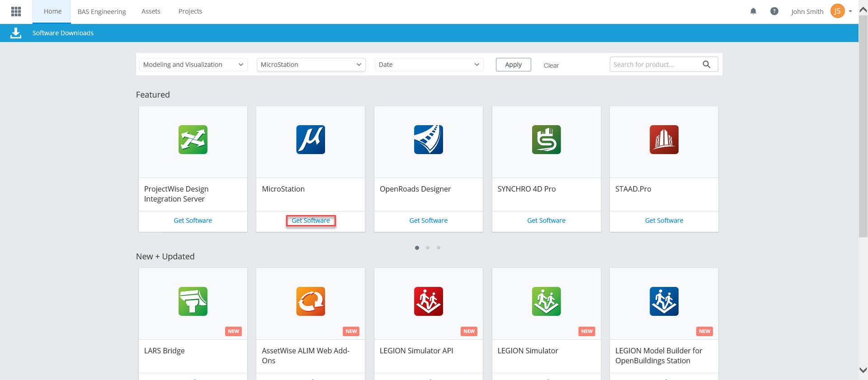Open the MicroStation product dropdown
868x380 pixels.
point(311,65)
